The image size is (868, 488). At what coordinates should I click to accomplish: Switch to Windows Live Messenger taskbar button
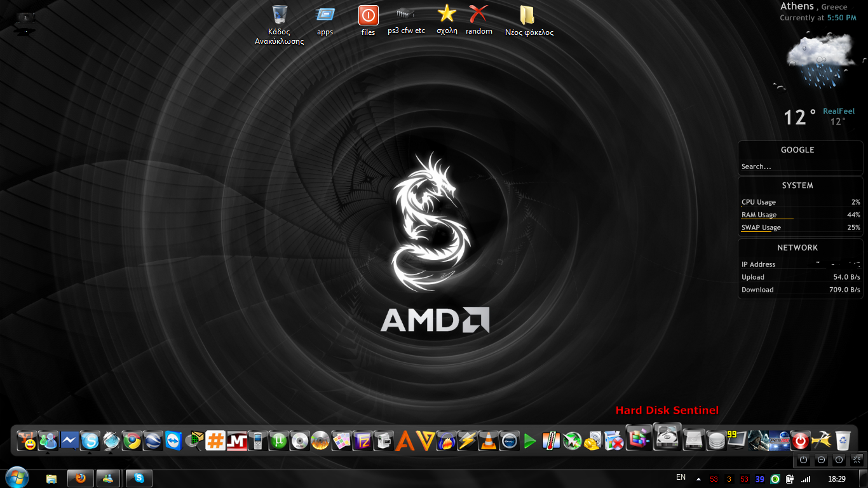[109, 478]
